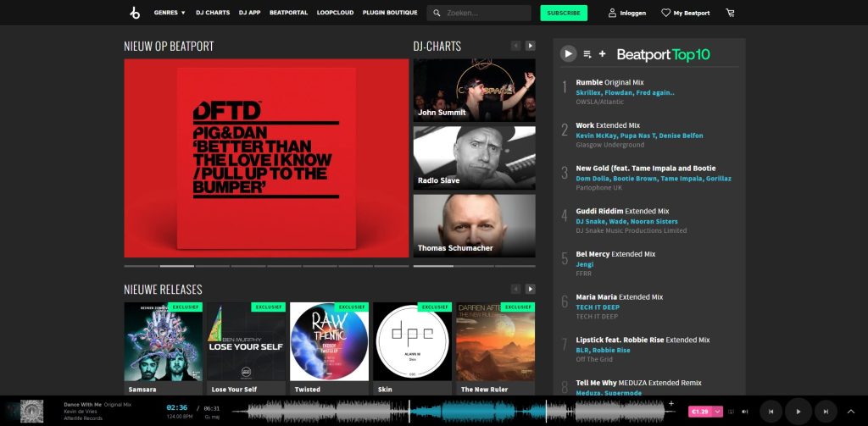
Task: Click the now-playing track artwork
Action: pyautogui.click(x=31, y=412)
